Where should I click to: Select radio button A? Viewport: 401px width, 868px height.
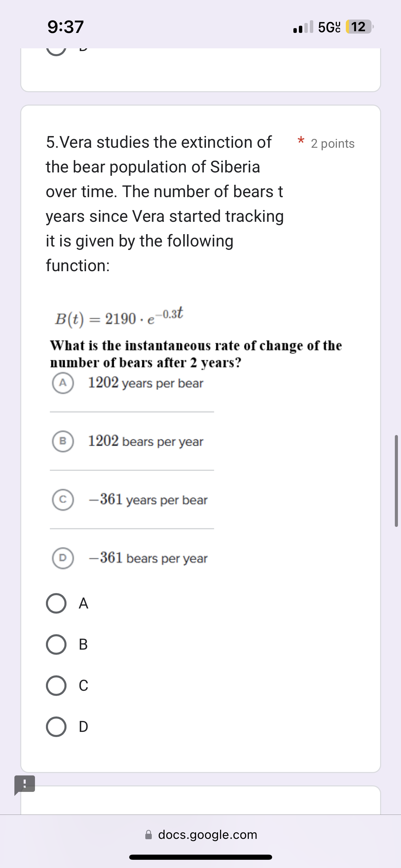click(57, 604)
